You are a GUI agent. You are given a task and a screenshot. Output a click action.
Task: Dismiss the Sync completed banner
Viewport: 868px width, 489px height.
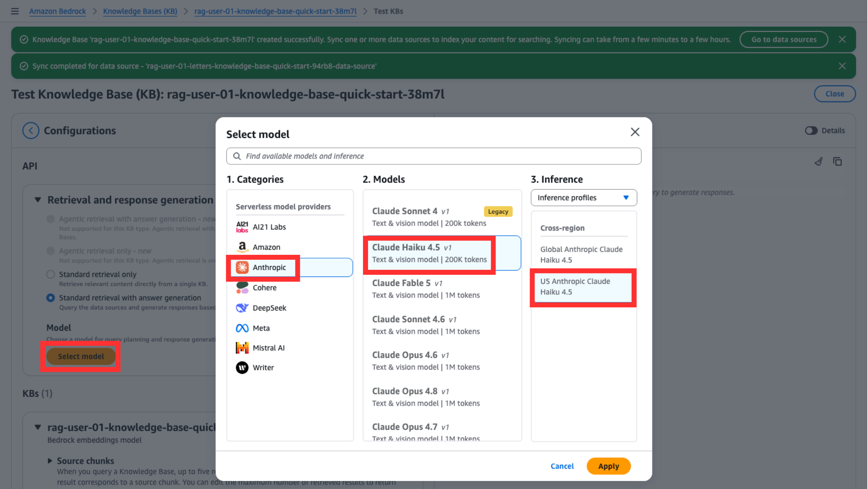tap(842, 66)
